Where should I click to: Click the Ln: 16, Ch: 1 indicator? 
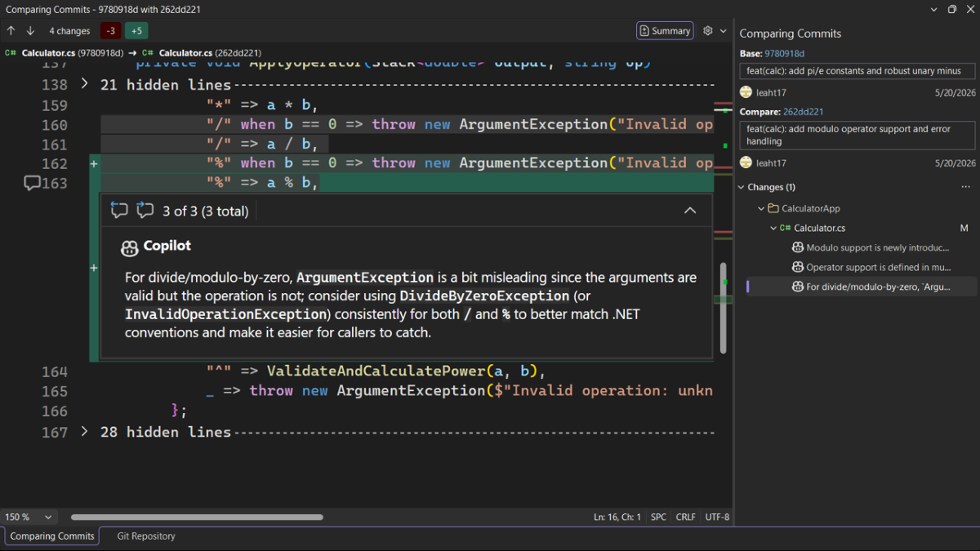click(x=617, y=517)
